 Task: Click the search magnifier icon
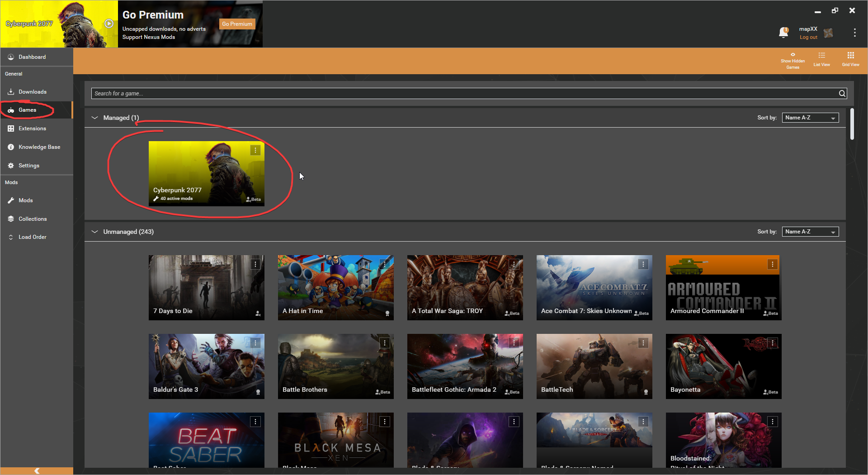(842, 94)
